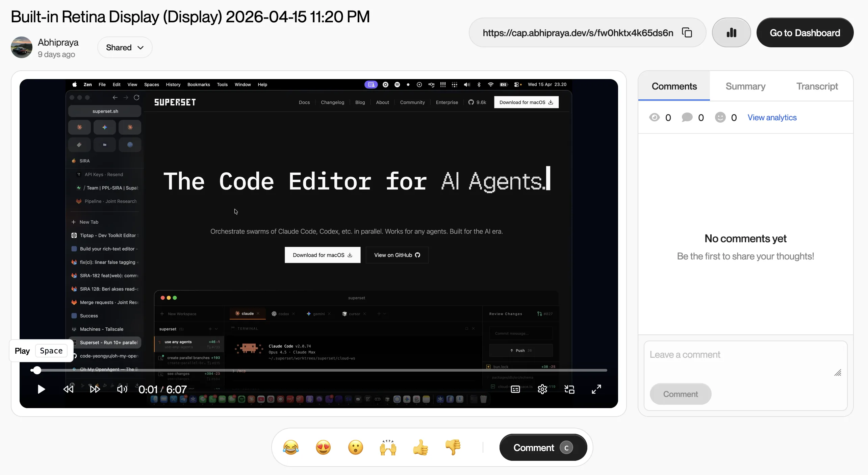The image size is (868, 475).
Task: Click the claude tab in the superset app
Action: (x=248, y=314)
